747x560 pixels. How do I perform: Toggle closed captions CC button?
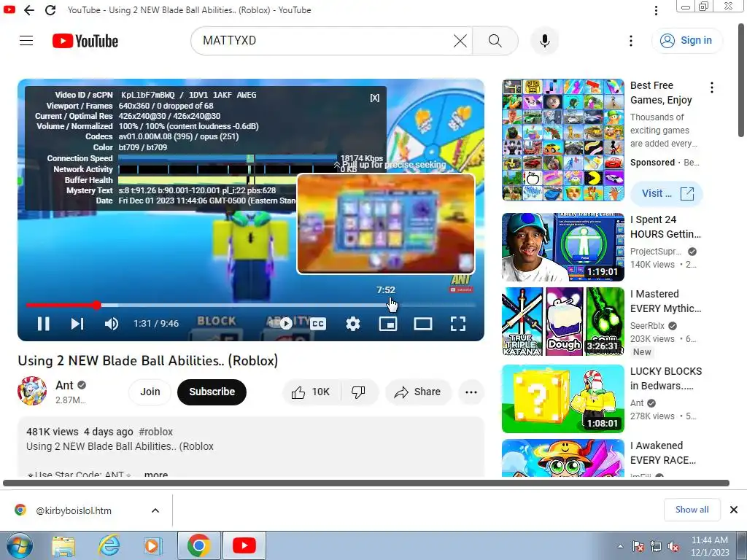pos(318,324)
